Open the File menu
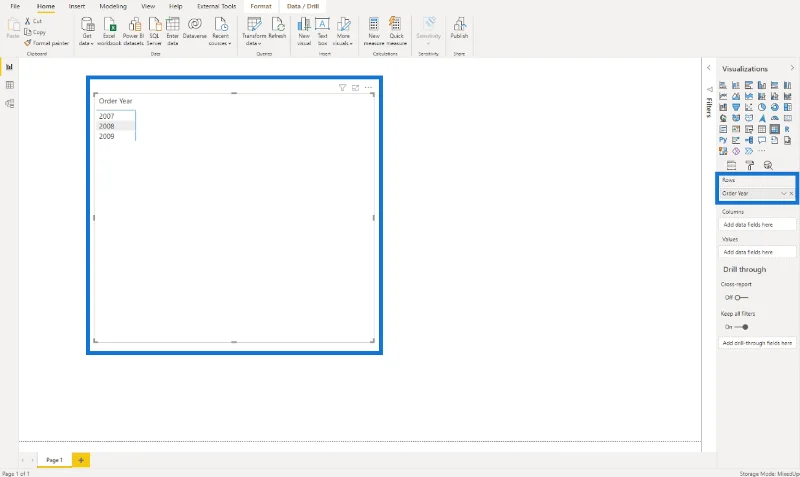 15,6
